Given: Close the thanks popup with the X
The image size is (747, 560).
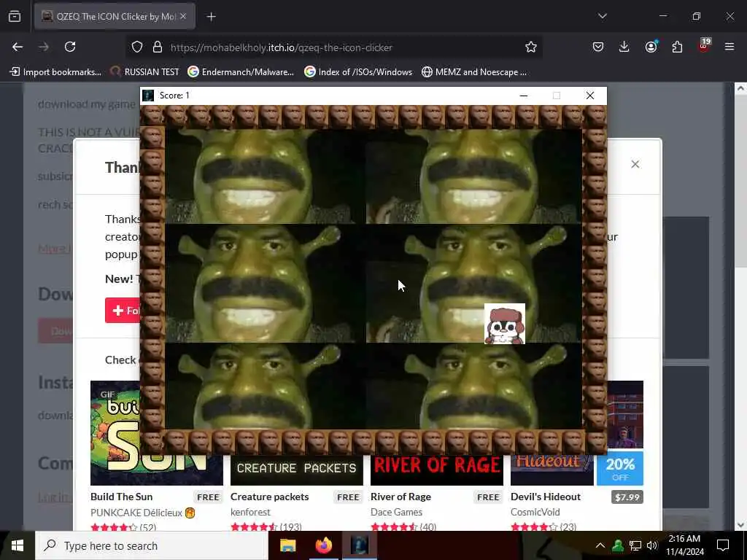Looking at the screenshot, I should click(x=635, y=164).
